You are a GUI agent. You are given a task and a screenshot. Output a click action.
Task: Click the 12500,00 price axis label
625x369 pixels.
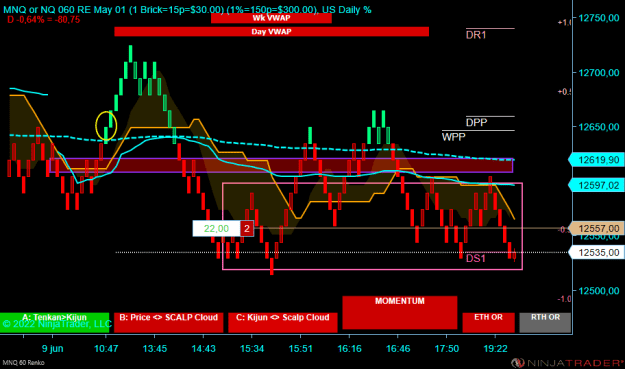point(599,291)
